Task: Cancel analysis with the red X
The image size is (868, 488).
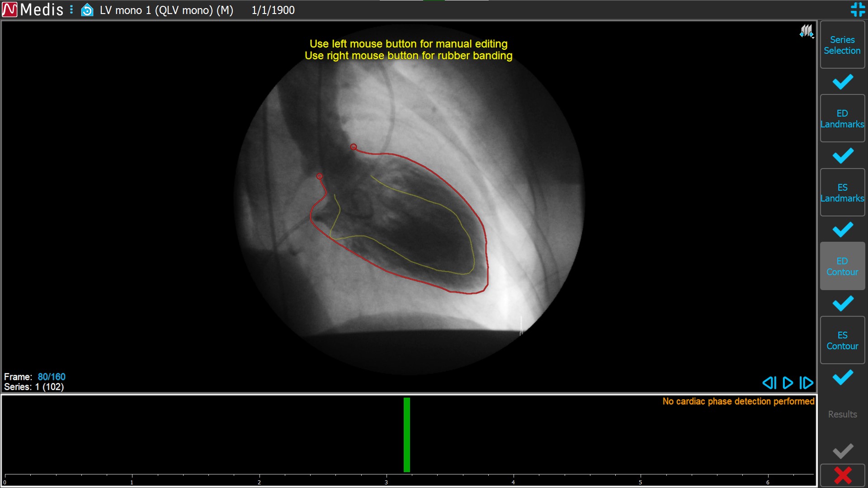Action: [843, 475]
